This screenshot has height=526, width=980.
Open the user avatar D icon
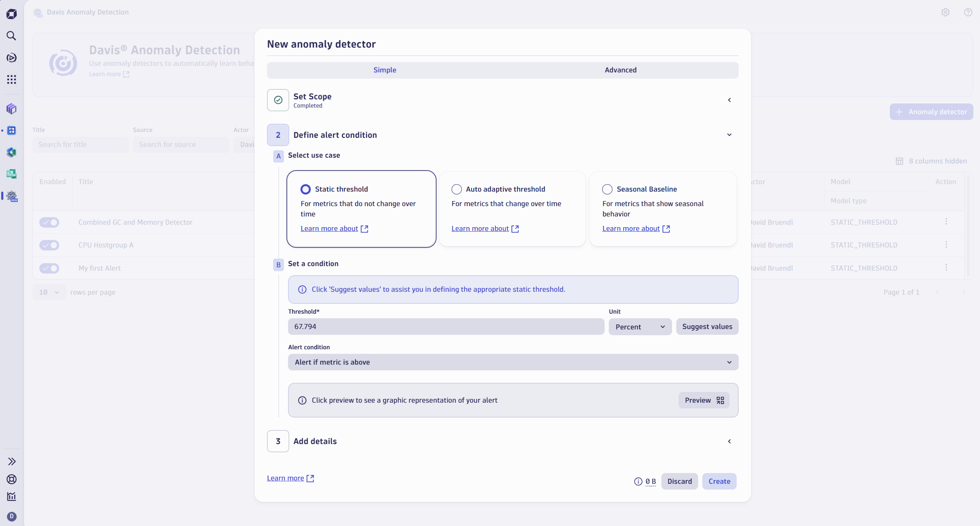pos(12,516)
